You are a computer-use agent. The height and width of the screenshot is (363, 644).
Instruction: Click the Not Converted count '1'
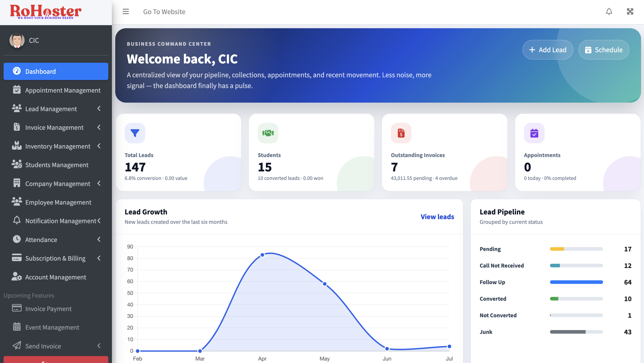pos(629,315)
